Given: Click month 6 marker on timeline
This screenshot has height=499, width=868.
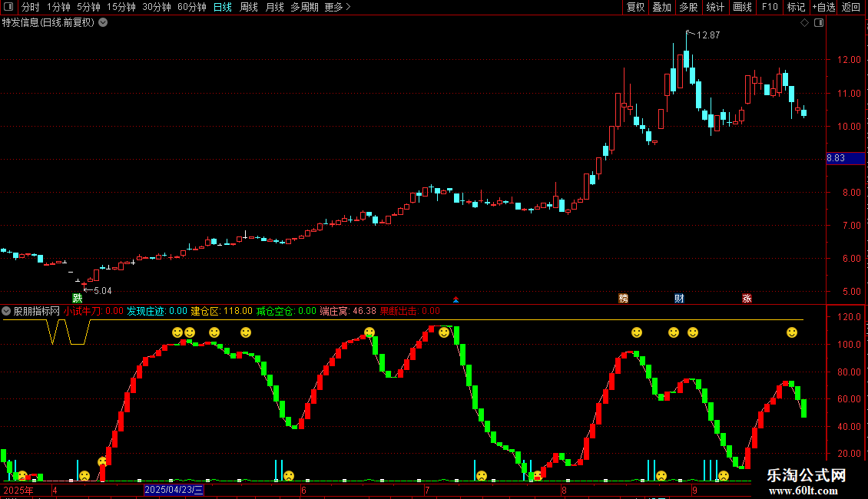Looking at the screenshot, I should tap(304, 490).
